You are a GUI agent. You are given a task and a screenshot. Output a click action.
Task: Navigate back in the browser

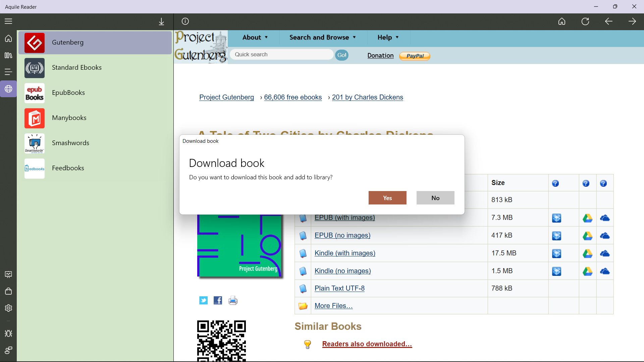point(609,21)
